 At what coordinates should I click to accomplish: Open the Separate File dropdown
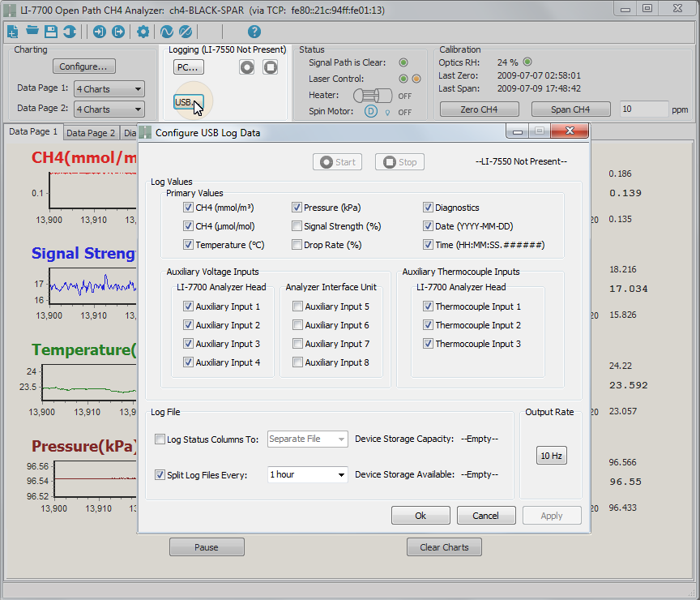[x=308, y=439]
